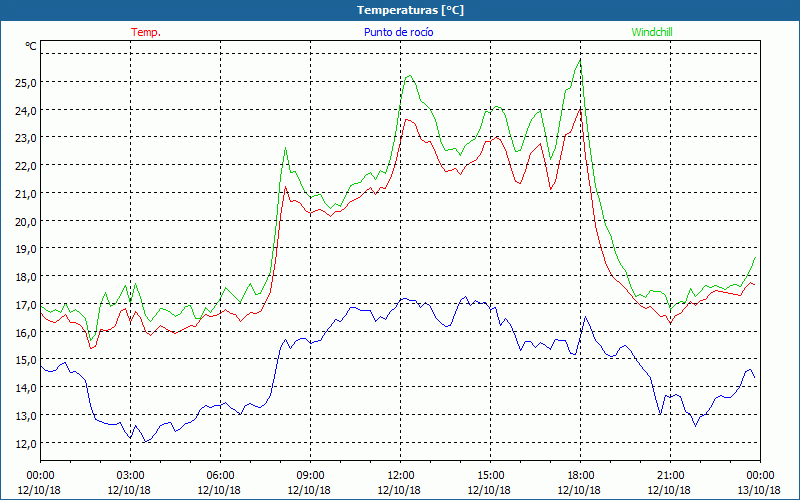Click the 16,0 y-axis value

click(26, 333)
